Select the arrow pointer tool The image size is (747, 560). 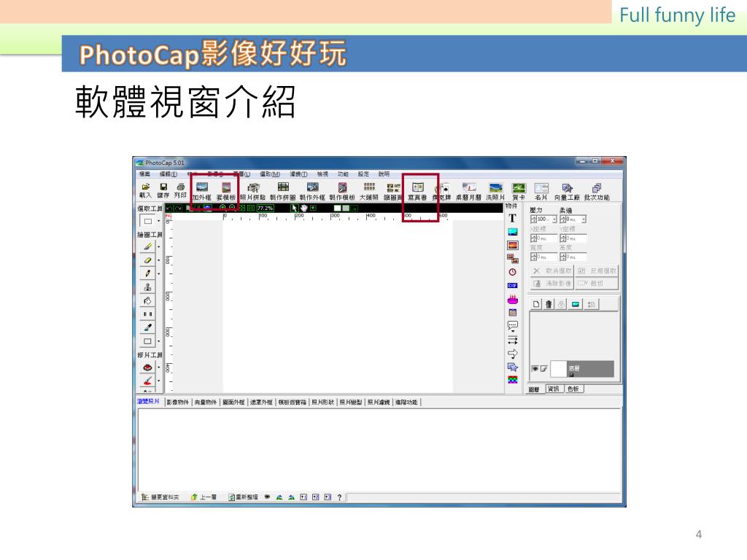click(x=295, y=208)
